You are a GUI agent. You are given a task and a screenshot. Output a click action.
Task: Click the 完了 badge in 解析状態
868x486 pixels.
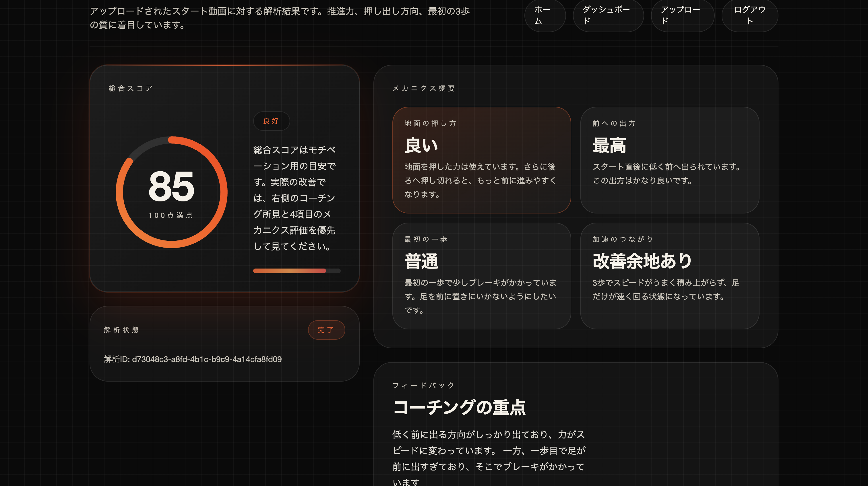[326, 330]
